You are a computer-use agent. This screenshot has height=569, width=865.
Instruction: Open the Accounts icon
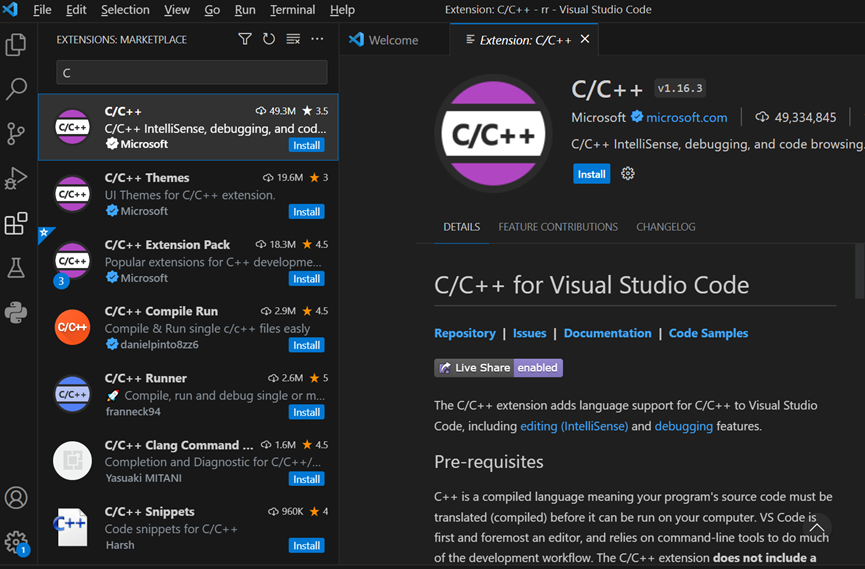16,498
